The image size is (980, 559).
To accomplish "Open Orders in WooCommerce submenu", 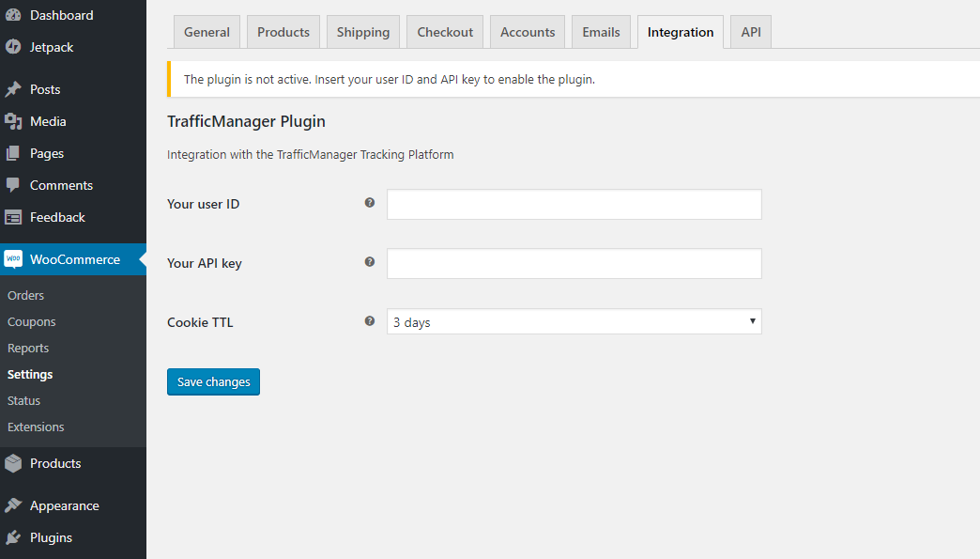I will pyautogui.click(x=25, y=295).
